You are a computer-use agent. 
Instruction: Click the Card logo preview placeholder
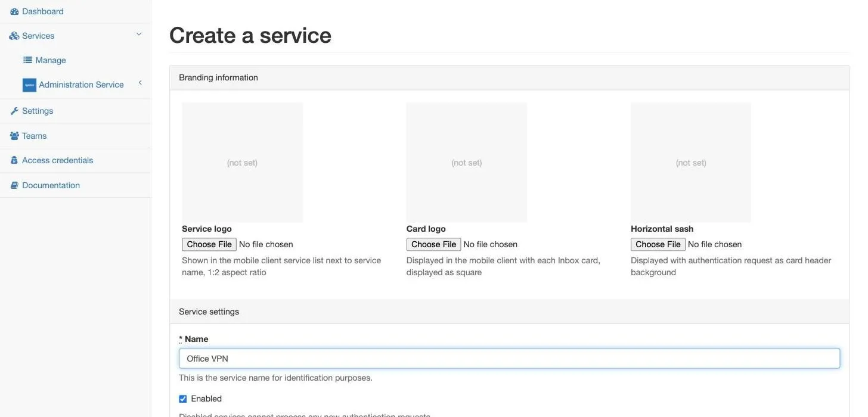[x=467, y=163]
